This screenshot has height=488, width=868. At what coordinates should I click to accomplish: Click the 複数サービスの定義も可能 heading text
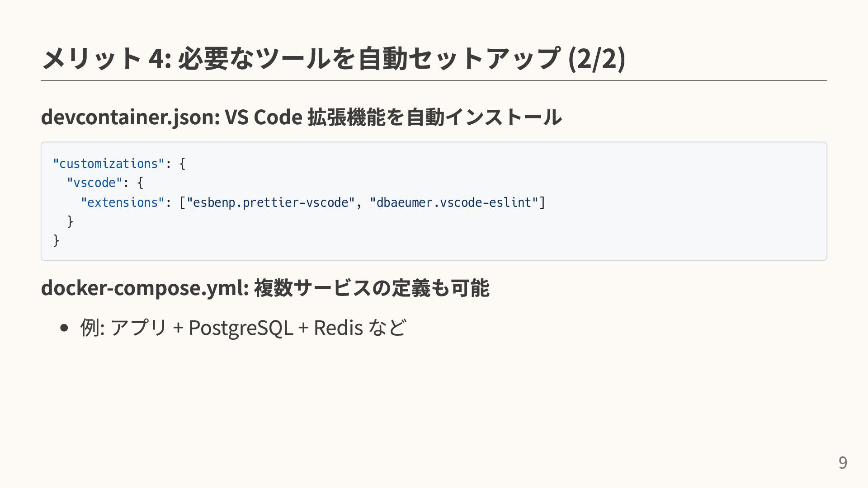pyautogui.click(x=372, y=288)
